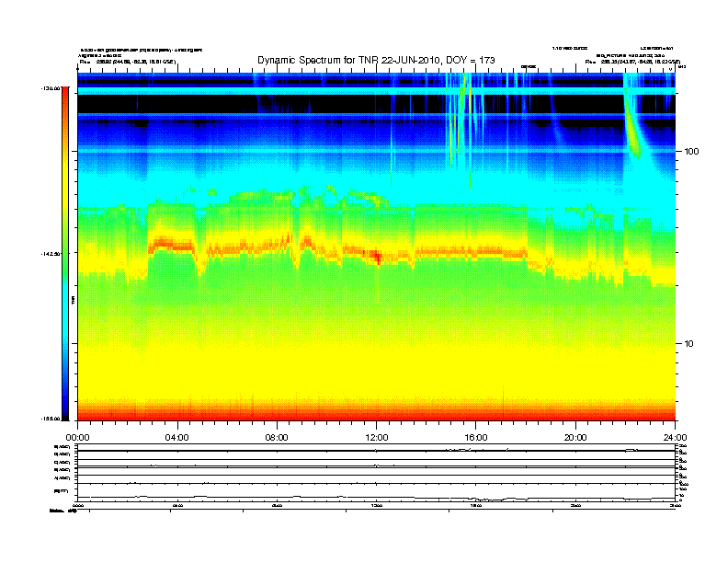This screenshot has height=563, width=728.
Task: Click the 10 frequency axis label
Action: [x=689, y=344]
